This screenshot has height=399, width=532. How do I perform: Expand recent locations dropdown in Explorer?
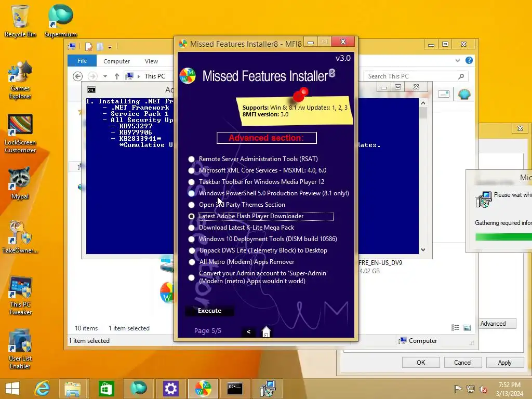(105, 76)
